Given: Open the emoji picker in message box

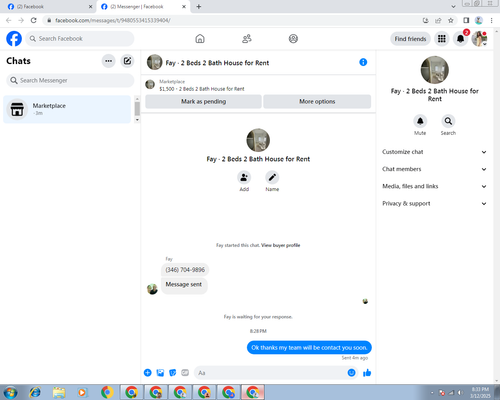Looking at the screenshot, I should 351,373.
